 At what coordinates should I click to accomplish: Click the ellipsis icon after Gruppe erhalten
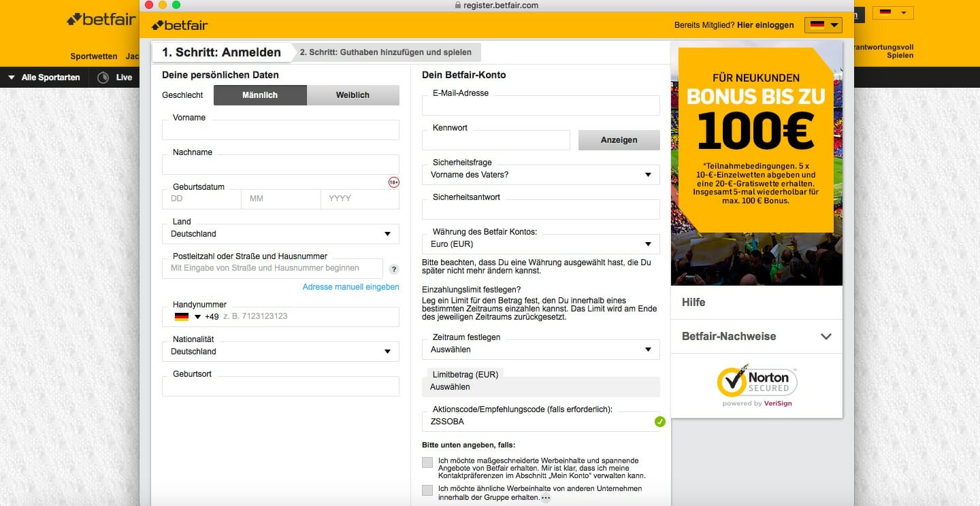(x=546, y=498)
